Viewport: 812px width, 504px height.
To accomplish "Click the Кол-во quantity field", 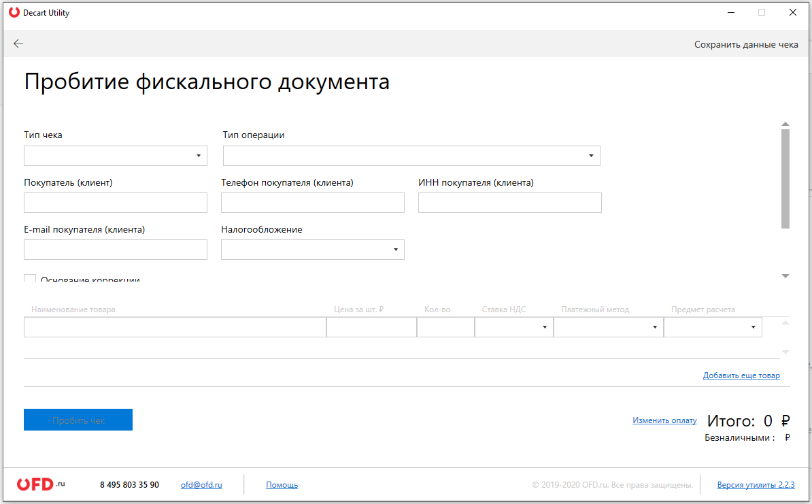I will pyautogui.click(x=446, y=327).
